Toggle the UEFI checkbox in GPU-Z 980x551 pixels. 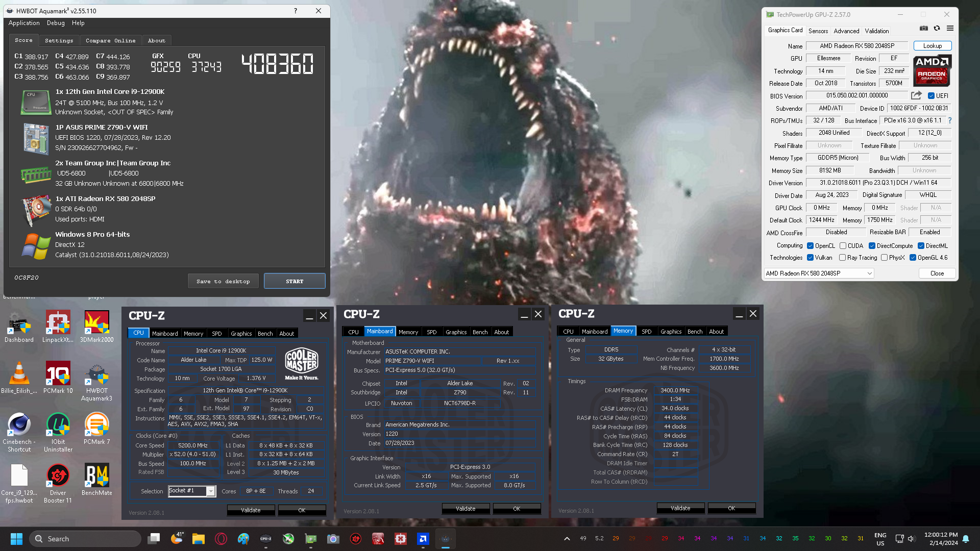pos(931,96)
